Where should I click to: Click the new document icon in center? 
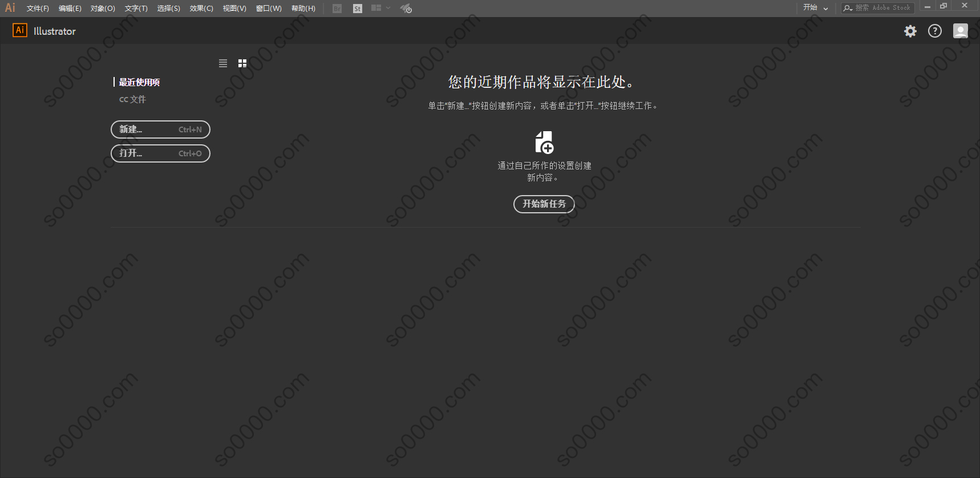pyautogui.click(x=544, y=143)
